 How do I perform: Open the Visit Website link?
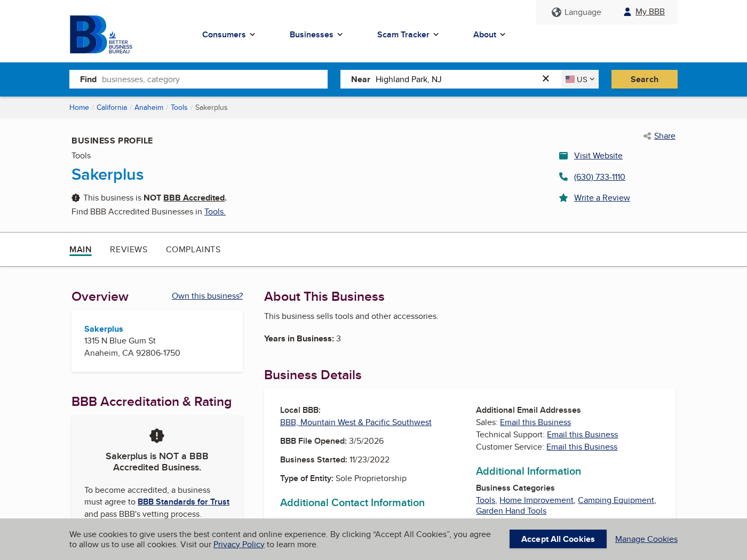point(598,156)
